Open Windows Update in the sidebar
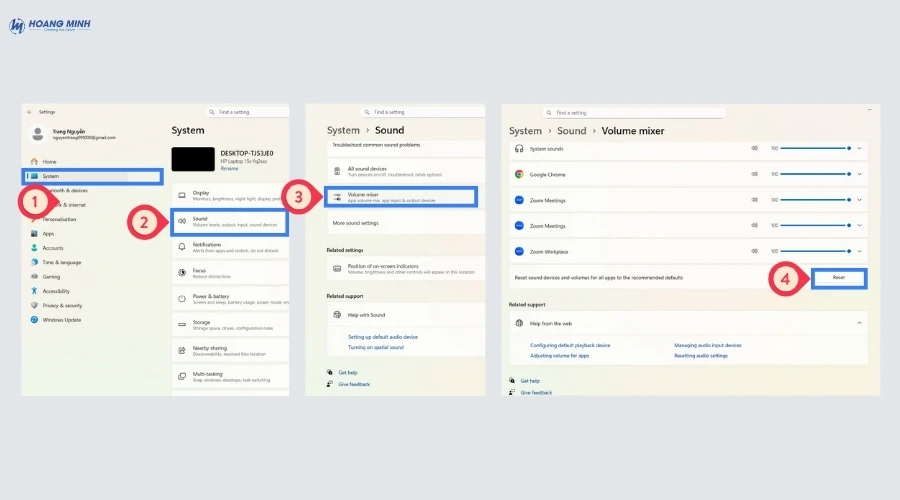The width and height of the screenshot is (900, 500). pyautogui.click(x=62, y=320)
